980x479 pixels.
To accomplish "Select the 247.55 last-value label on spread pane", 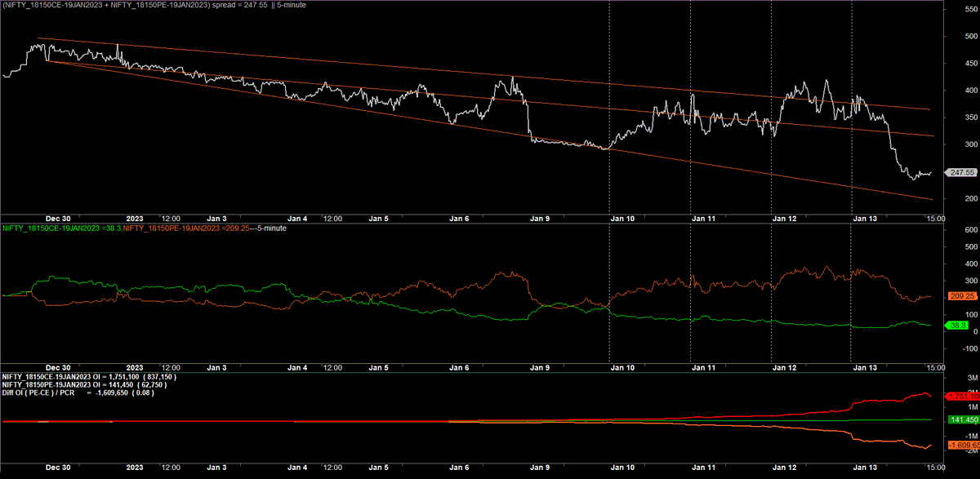I will 960,173.
